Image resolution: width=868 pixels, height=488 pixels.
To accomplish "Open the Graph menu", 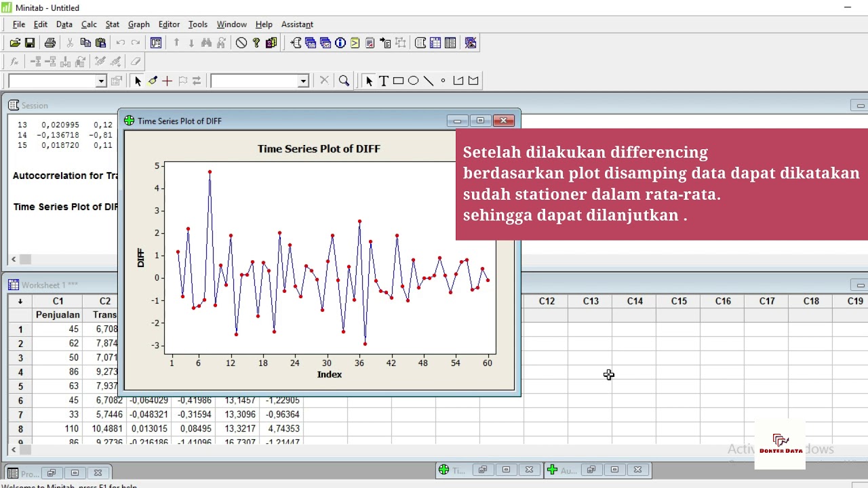I will (x=139, y=24).
